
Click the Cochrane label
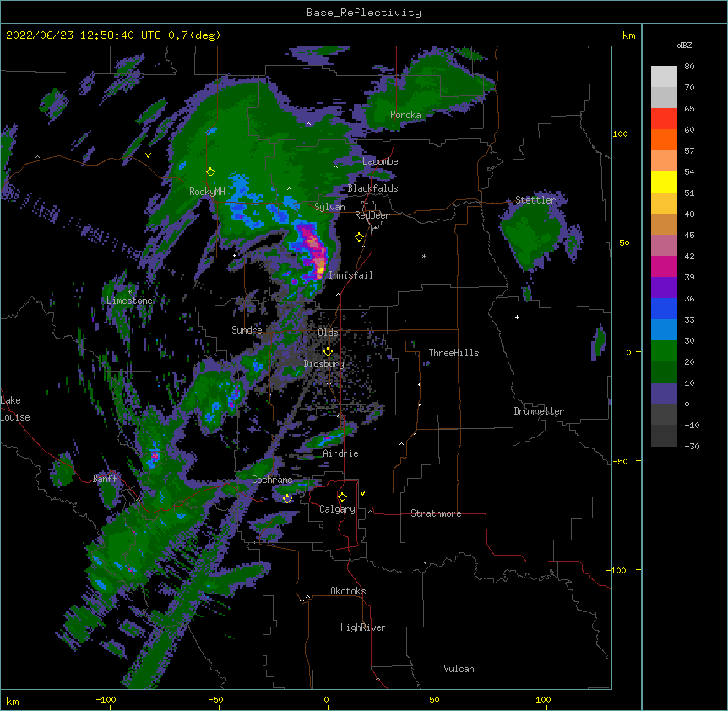point(272,480)
